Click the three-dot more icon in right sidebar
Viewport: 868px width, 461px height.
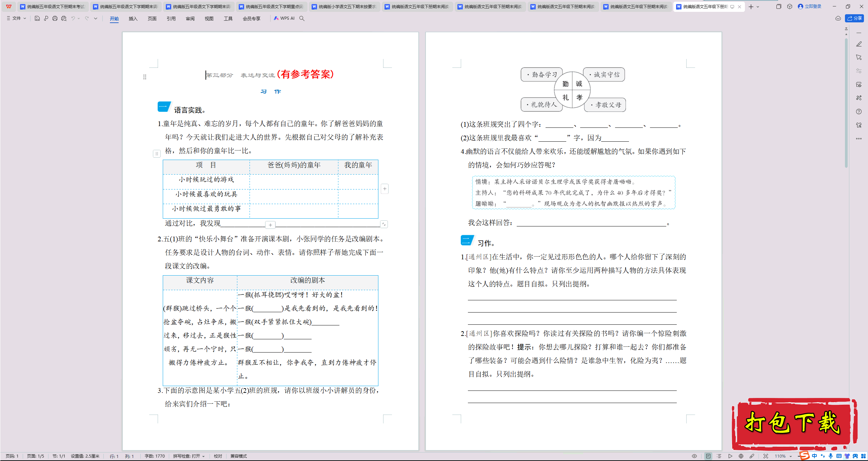(x=859, y=139)
